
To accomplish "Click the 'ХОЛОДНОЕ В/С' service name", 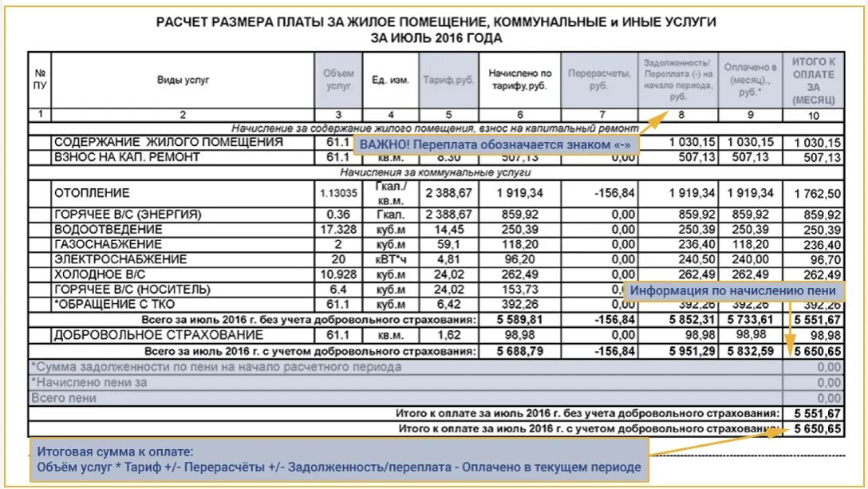I will click(100, 274).
